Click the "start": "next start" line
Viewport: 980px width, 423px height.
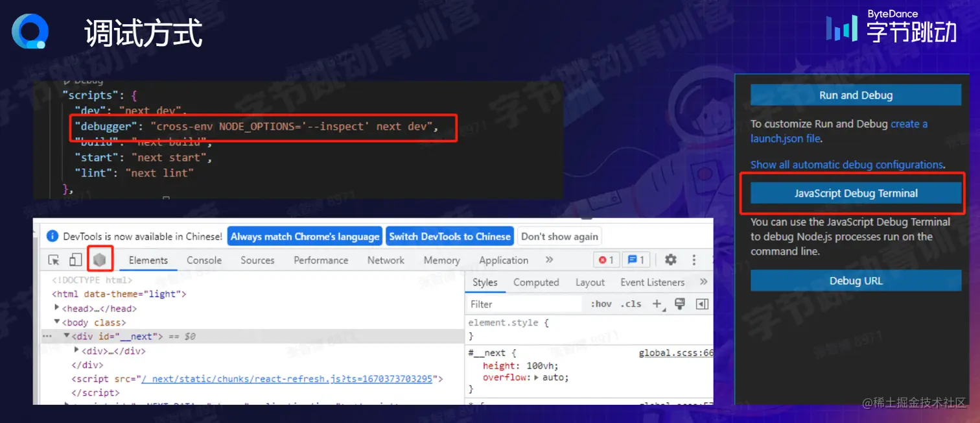pyautogui.click(x=143, y=157)
